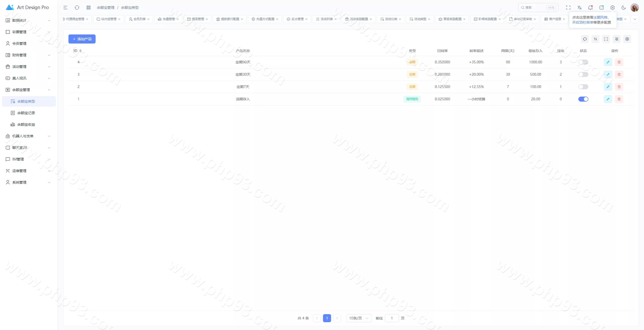The height and width of the screenshot is (330, 644).
Task: Open the notifications bell icon
Action: (x=590, y=8)
